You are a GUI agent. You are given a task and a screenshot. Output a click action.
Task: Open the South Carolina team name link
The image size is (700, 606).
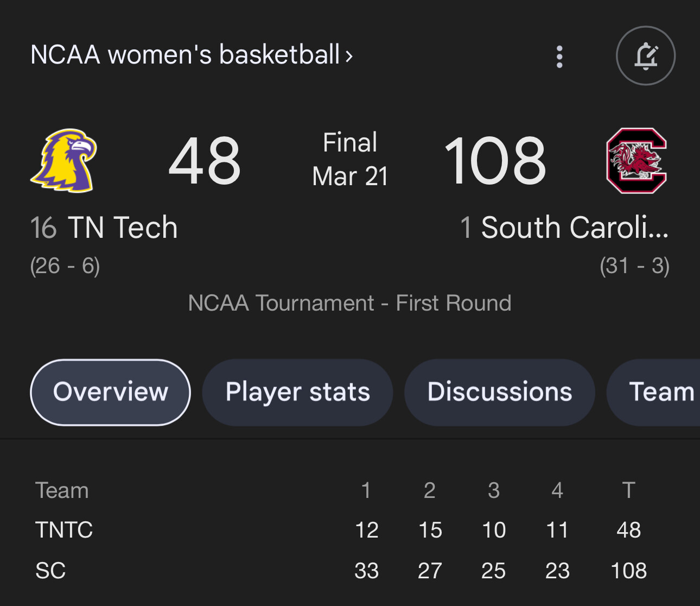(574, 228)
